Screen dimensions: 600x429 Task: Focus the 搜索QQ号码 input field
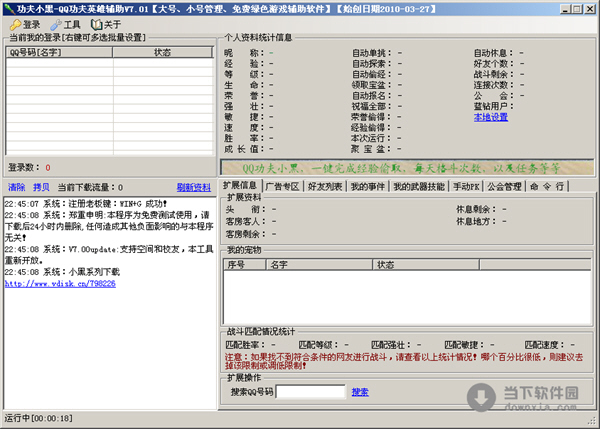[310, 392]
